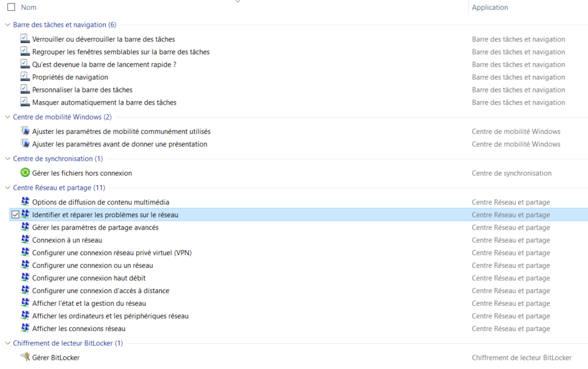Click the mobility icon beside Ajuster les paramètres de mobilité communément utilisés
Image resolution: width=588 pixels, height=369 pixels.
25,132
